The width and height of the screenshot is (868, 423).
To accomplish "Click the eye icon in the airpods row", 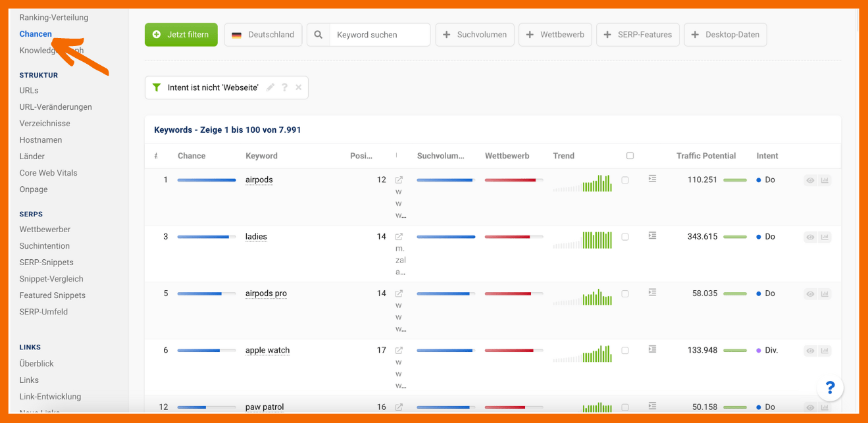I will coord(810,180).
